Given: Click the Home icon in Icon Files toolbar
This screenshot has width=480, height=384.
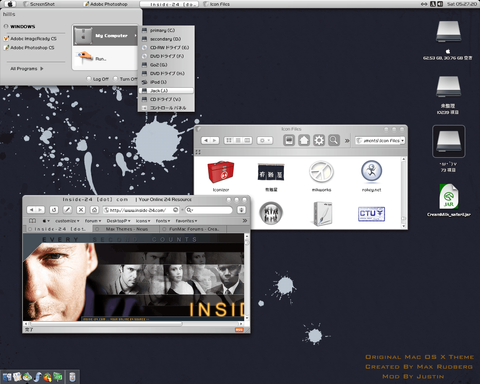Looking at the screenshot, I should 304,140.
